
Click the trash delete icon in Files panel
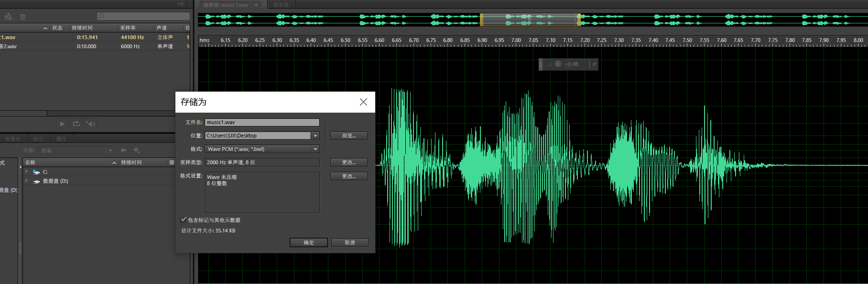[x=22, y=17]
